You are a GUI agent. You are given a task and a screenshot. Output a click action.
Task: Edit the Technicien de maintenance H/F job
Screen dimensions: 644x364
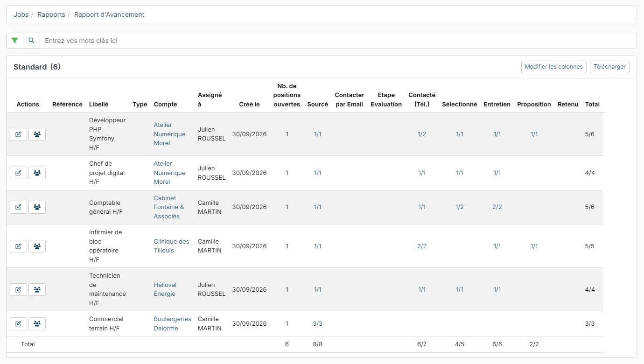(x=18, y=290)
